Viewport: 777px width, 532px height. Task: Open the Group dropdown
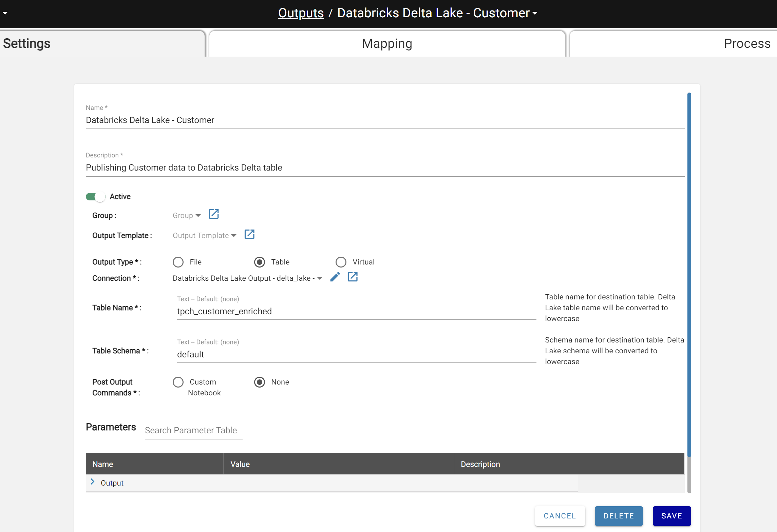coord(187,216)
